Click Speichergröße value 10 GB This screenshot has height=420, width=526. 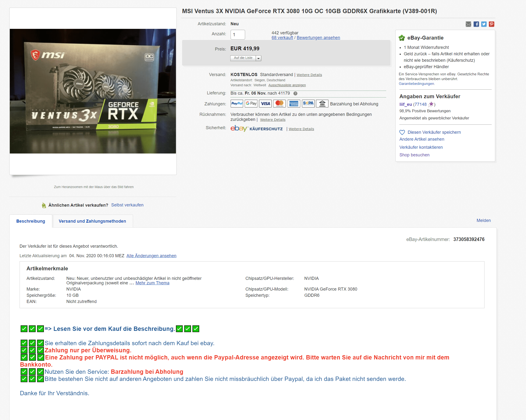click(72, 295)
